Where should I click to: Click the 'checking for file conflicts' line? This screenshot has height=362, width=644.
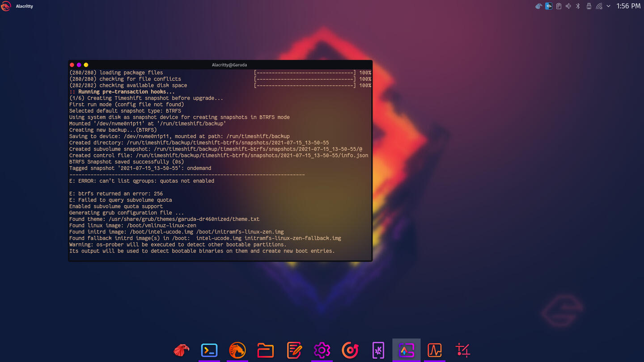click(125, 79)
